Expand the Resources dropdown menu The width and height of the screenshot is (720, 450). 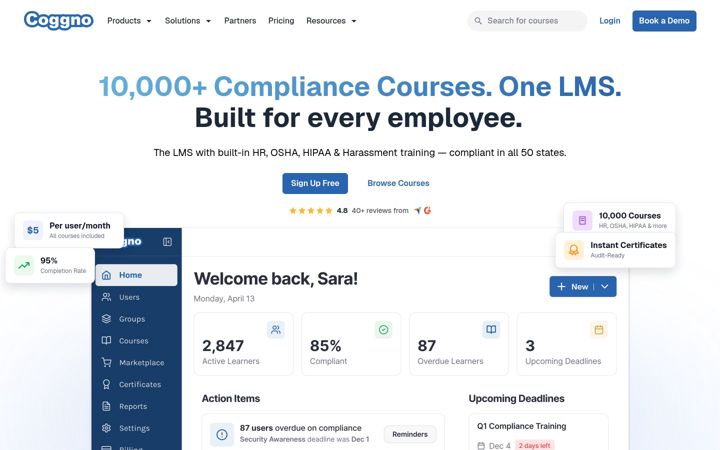[x=331, y=21]
